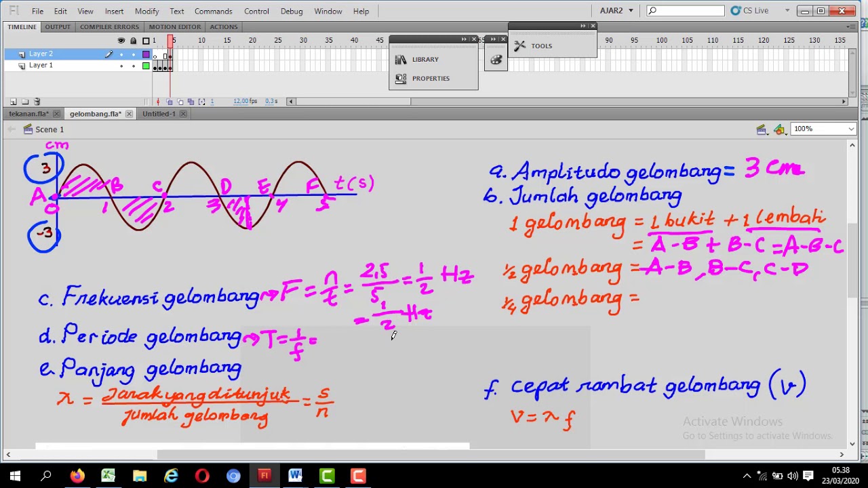The width and height of the screenshot is (868, 488).
Task: Click the timeline horizontal scrollbar
Action: (353, 102)
